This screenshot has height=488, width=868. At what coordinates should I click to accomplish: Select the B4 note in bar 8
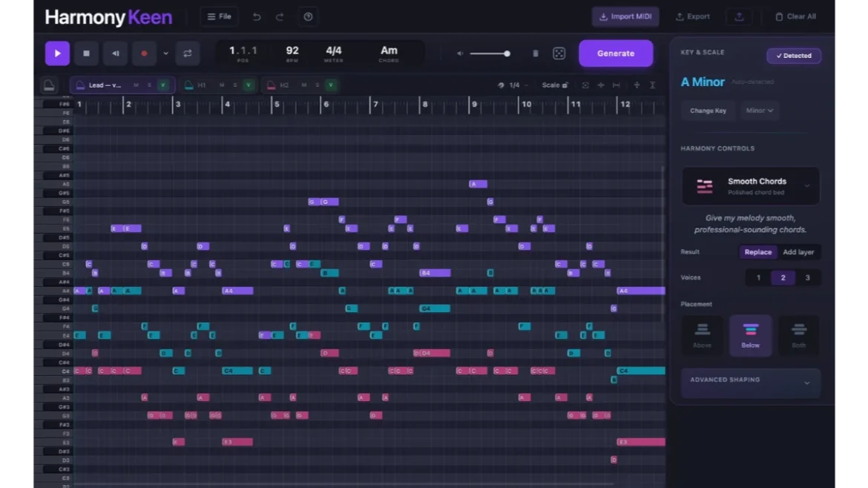point(435,273)
